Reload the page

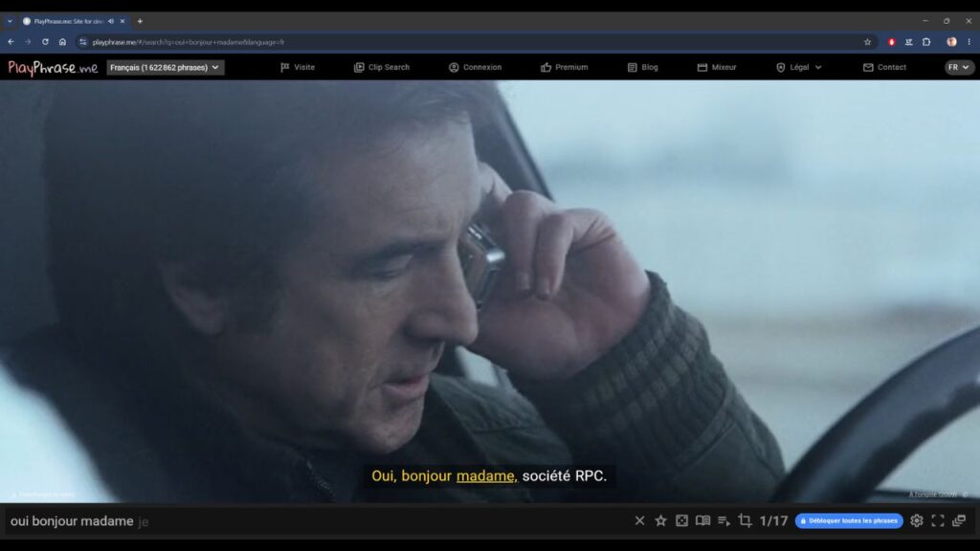tap(45, 42)
